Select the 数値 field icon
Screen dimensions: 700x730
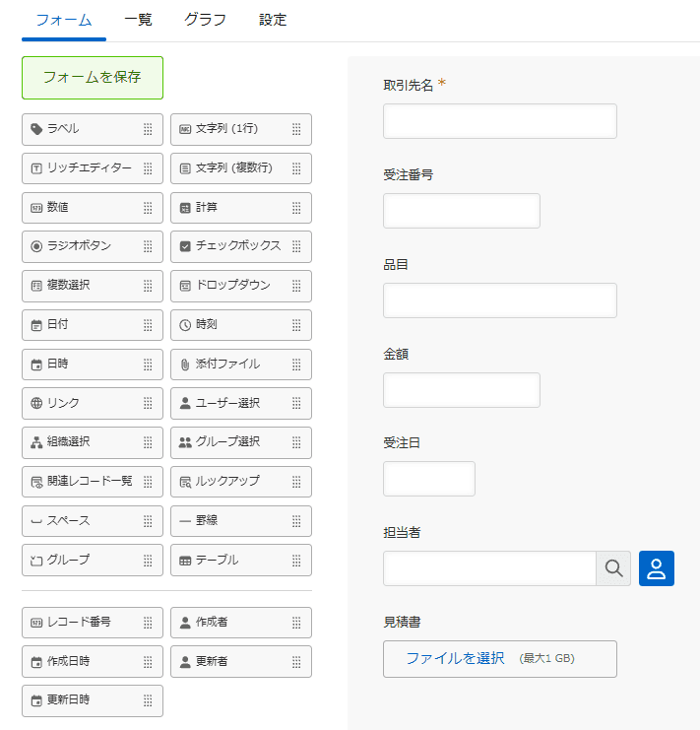(36, 208)
